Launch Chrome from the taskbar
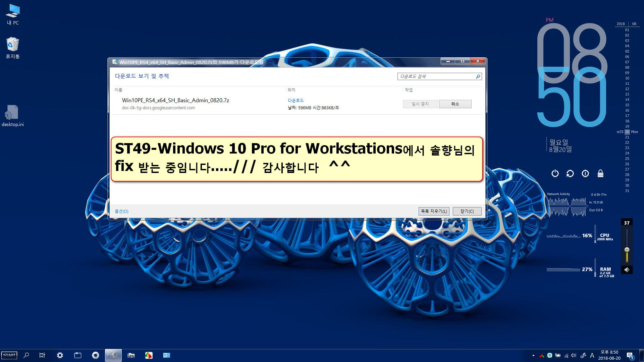Screen dimensions: 644x362 click(x=96, y=355)
